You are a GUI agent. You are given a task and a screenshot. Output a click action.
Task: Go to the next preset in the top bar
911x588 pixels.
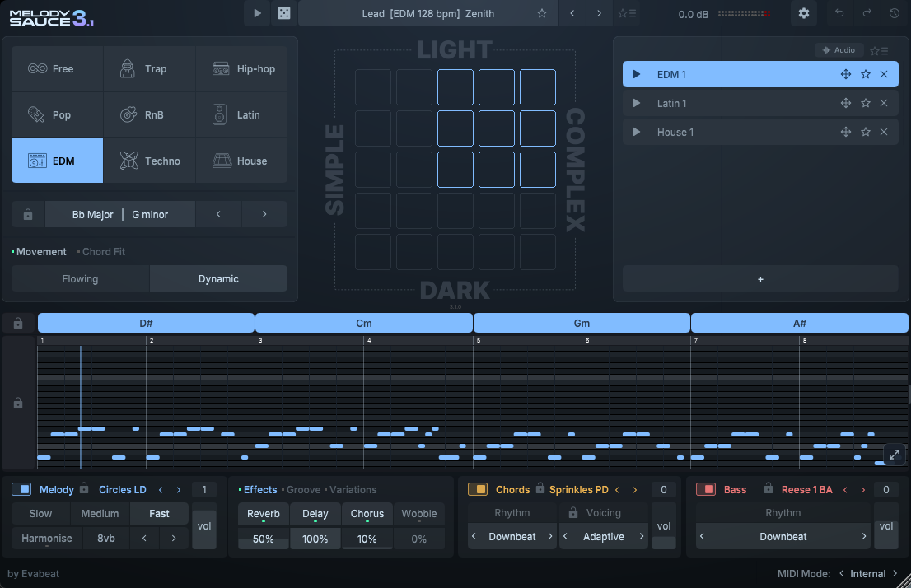(x=599, y=13)
